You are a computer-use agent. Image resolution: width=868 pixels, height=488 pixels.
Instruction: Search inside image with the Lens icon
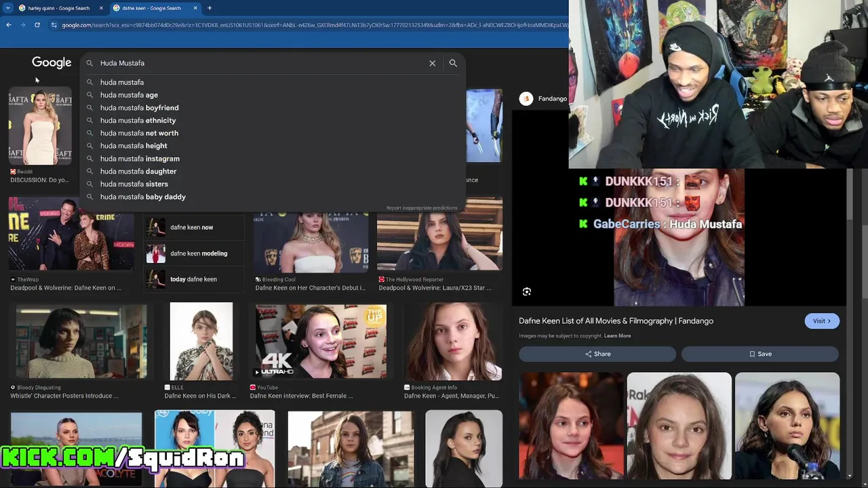[527, 291]
